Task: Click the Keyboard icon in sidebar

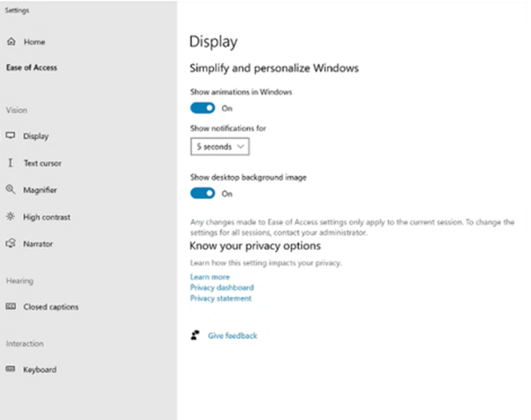Action: point(11,370)
